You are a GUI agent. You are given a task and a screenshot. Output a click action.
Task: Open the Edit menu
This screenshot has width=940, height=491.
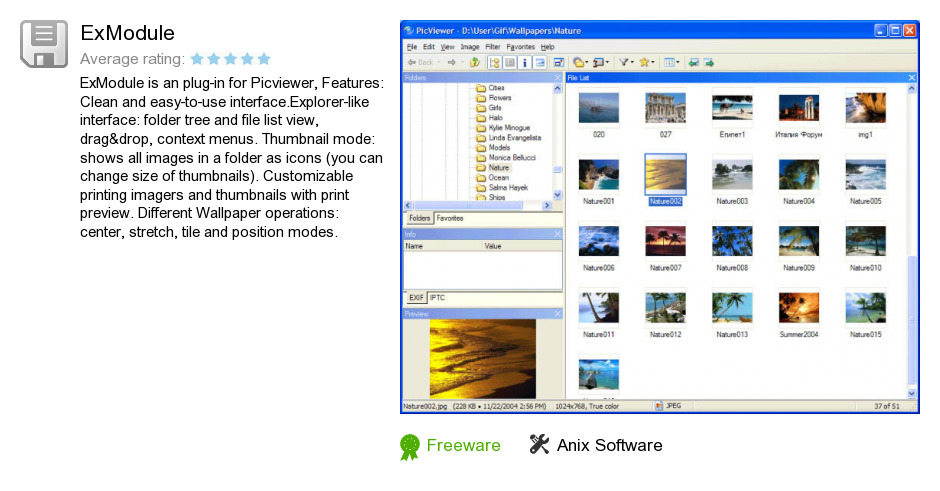click(x=429, y=47)
